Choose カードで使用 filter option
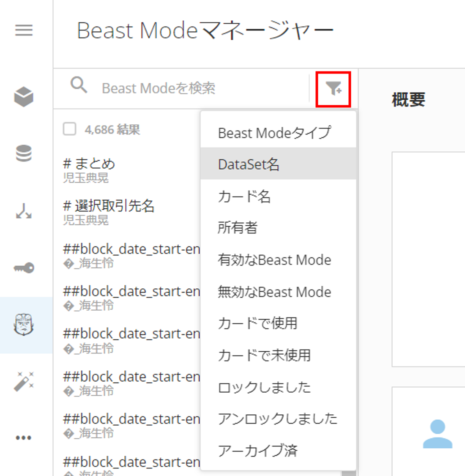This screenshot has height=476, width=465. click(278, 323)
